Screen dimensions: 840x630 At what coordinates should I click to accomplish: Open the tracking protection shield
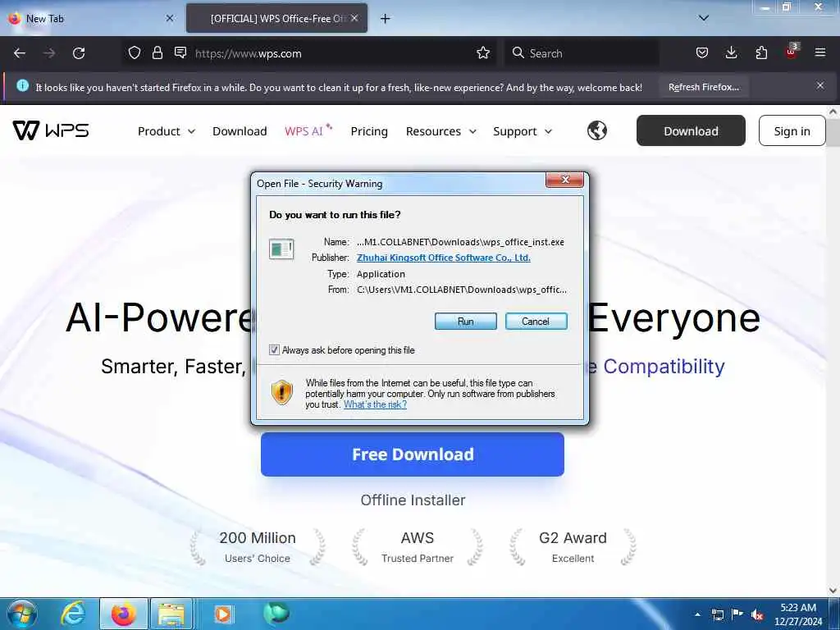point(135,52)
